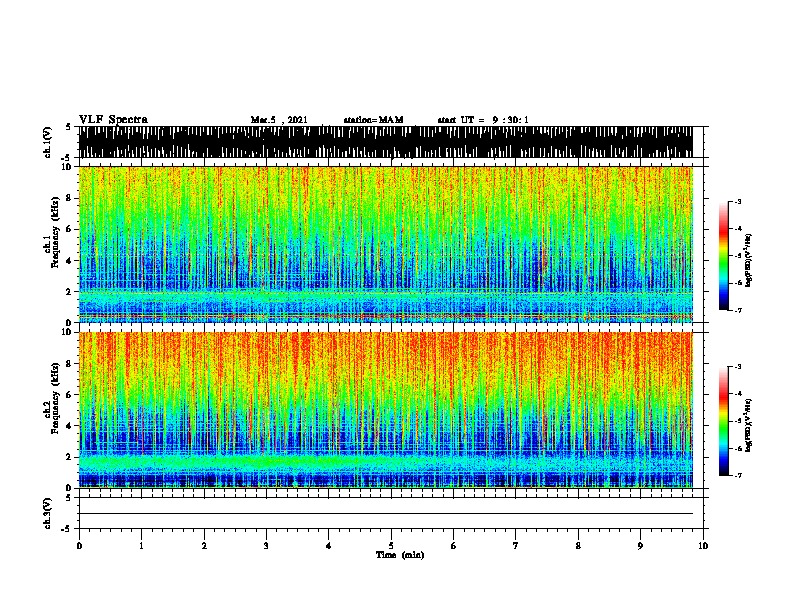Click the "-3" label on ch.1 colorbar
792x612 pixels.
coord(738,202)
